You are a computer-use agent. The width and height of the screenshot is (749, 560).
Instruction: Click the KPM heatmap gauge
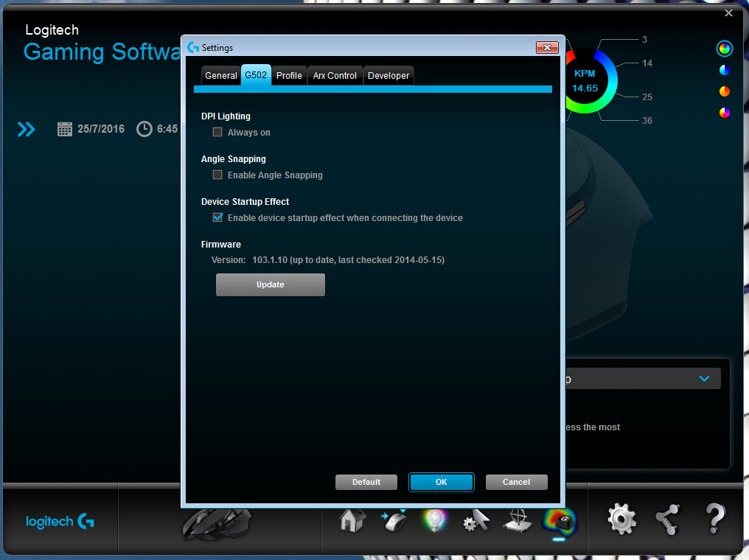click(585, 80)
